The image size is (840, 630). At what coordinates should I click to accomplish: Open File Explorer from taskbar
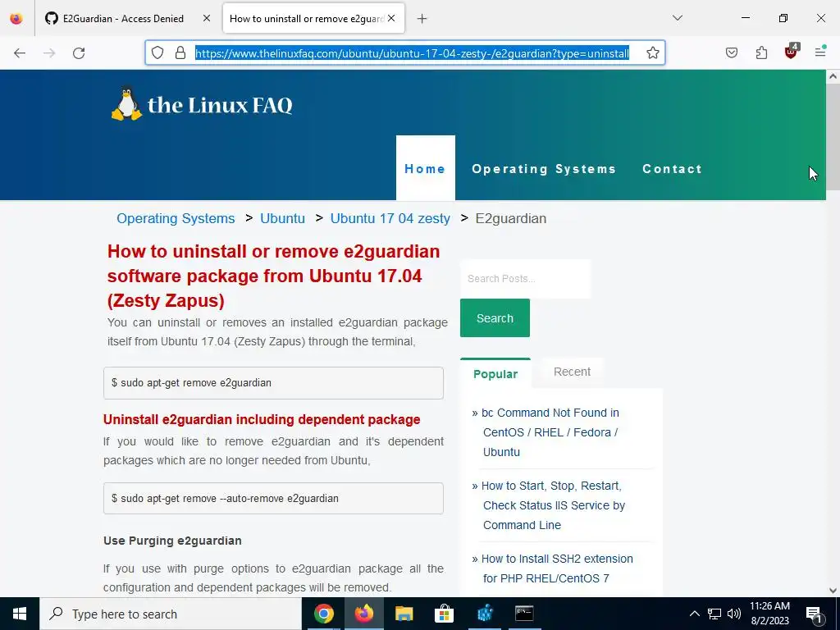pyautogui.click(x=404, y=614)
